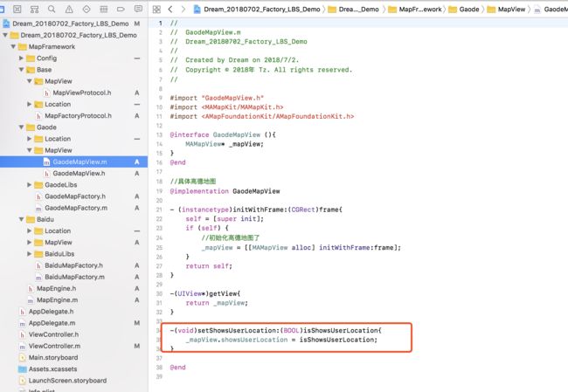Select the project root Dream_20180702_Factory_LBS_Demo row
Screen dimensions: 568x392
73,24
